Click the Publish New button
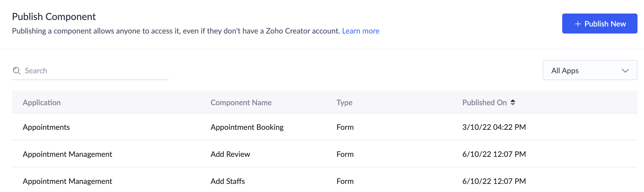644x192 pixels. pos(599,24)
